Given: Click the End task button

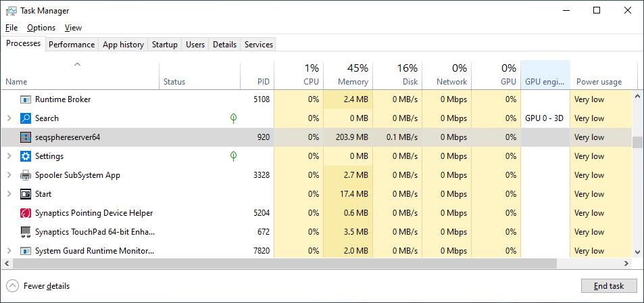Looking at the screenshot, I should [x=608, y=286].
